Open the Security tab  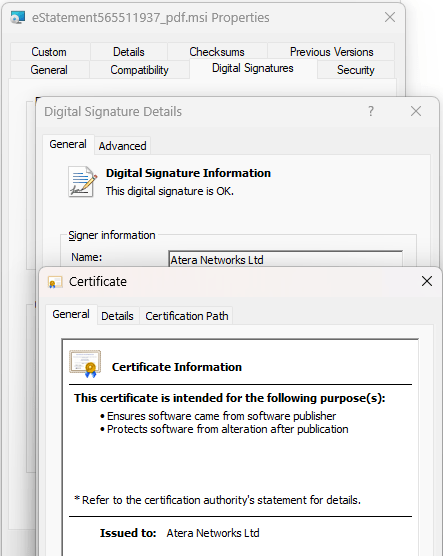(x=356, y=70)
